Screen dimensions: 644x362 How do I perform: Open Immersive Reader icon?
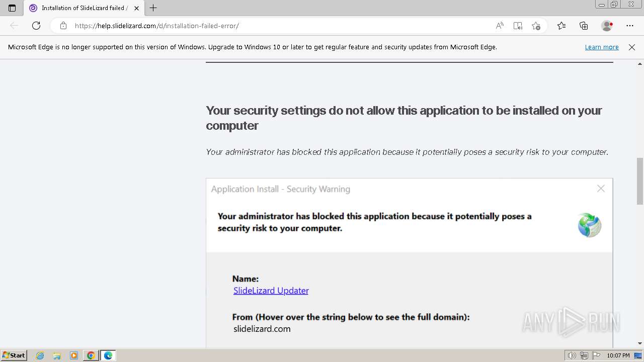(x=518, y=26)
